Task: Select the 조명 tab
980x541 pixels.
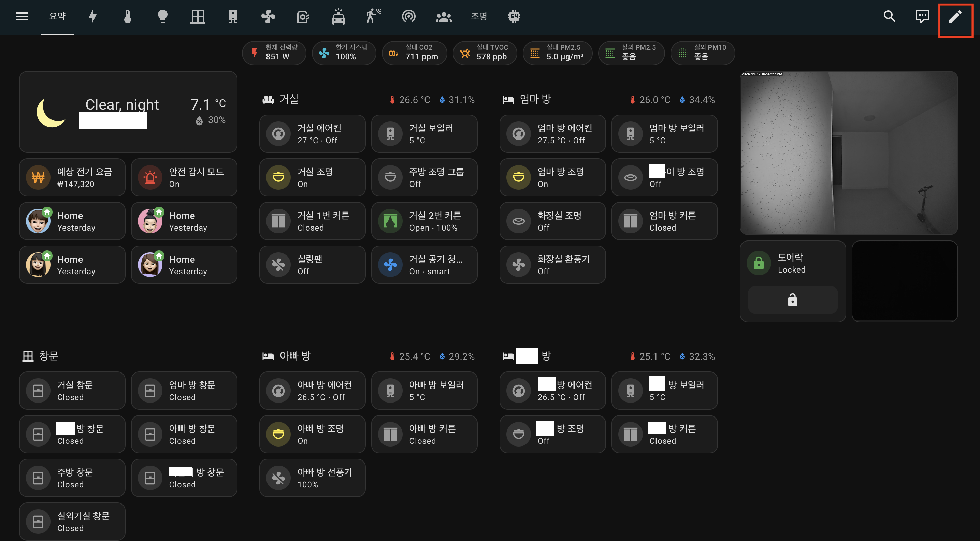Action: [479, 16]
